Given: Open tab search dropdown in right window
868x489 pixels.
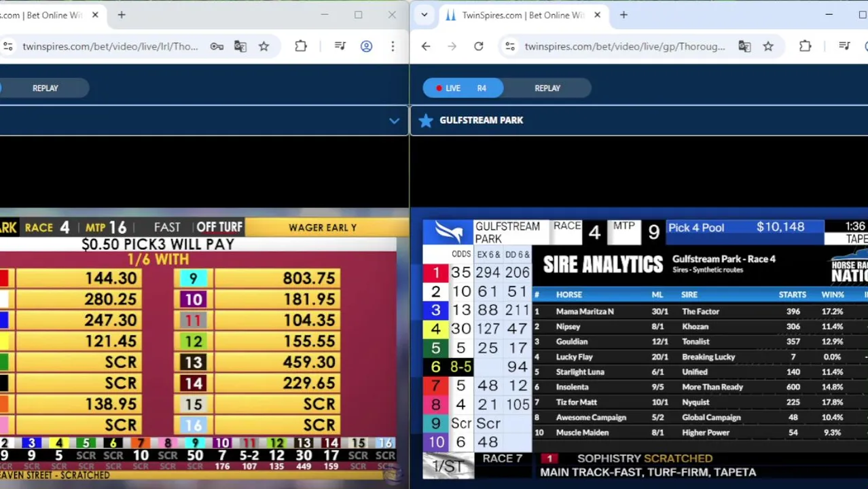Looking at the screenshot, I should click(424, 15).
